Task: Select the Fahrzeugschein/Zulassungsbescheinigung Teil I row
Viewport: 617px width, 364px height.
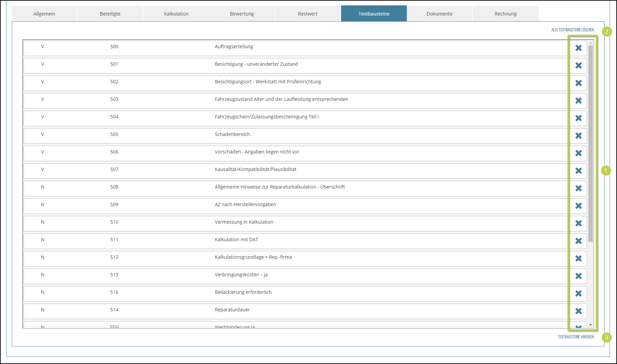Action: coord(267,117)
